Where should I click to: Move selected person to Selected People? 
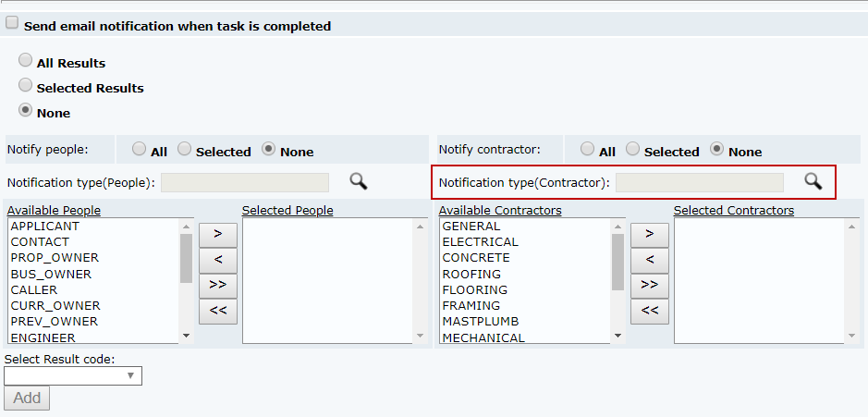click(218, 233)
